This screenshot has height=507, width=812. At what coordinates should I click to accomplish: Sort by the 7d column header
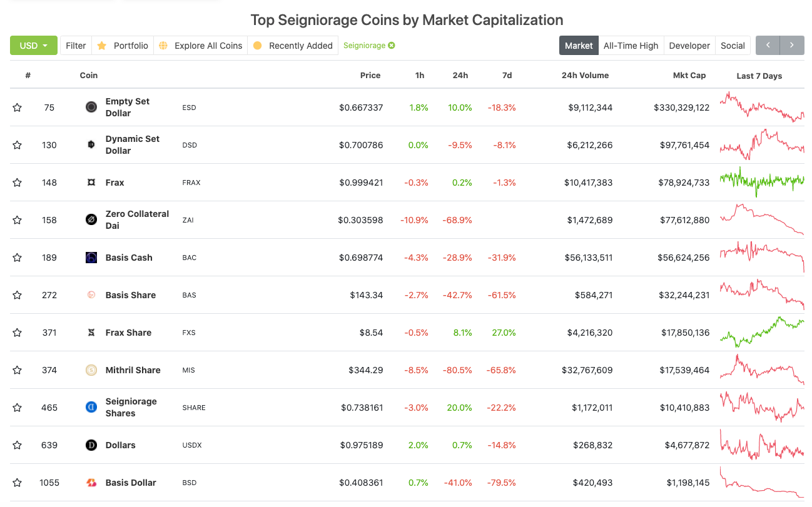(507, 75)
